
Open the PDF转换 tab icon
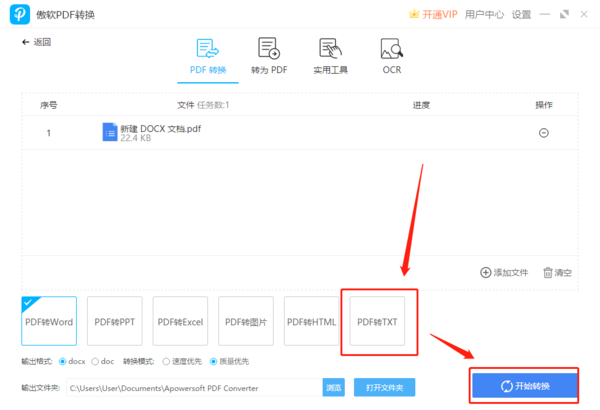click(208, 49)
